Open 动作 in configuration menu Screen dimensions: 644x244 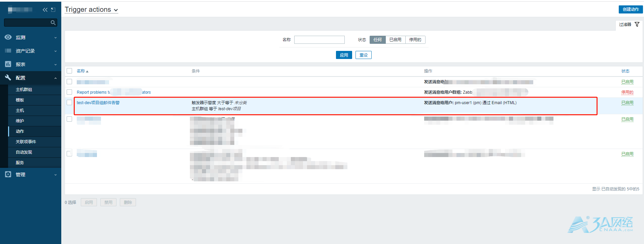tap(20, 131)
